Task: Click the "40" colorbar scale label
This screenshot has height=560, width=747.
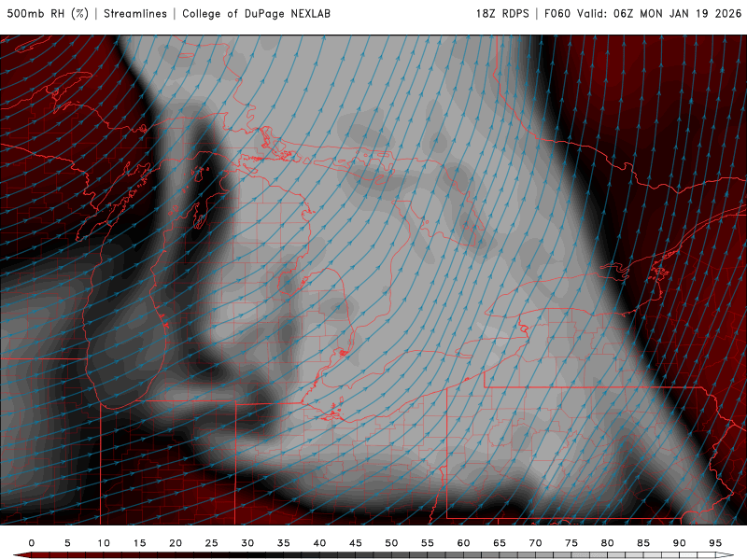Action: click(x=319, y=543)
